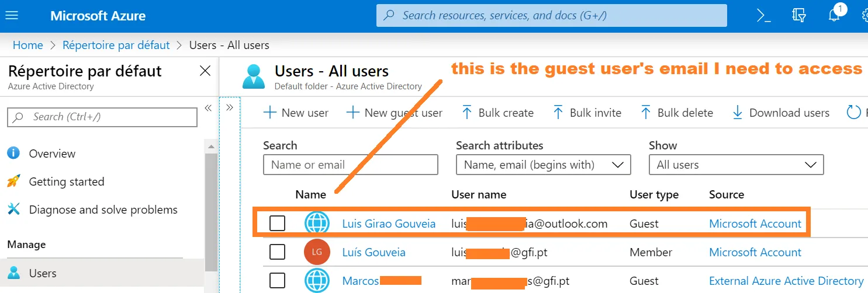Click Microsoft Account source for Luis Girao Gouveia
868x293 pixels.
755,224
